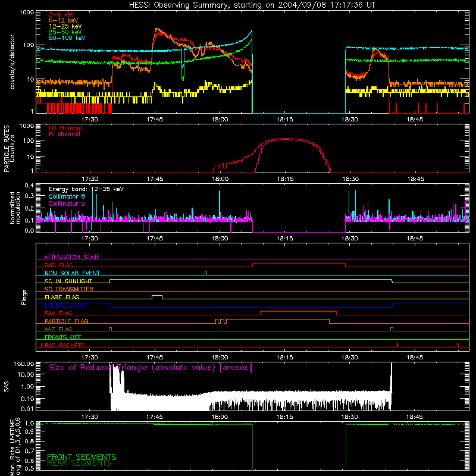Click the 18:00 tick under modulation panel

(220, 239)
